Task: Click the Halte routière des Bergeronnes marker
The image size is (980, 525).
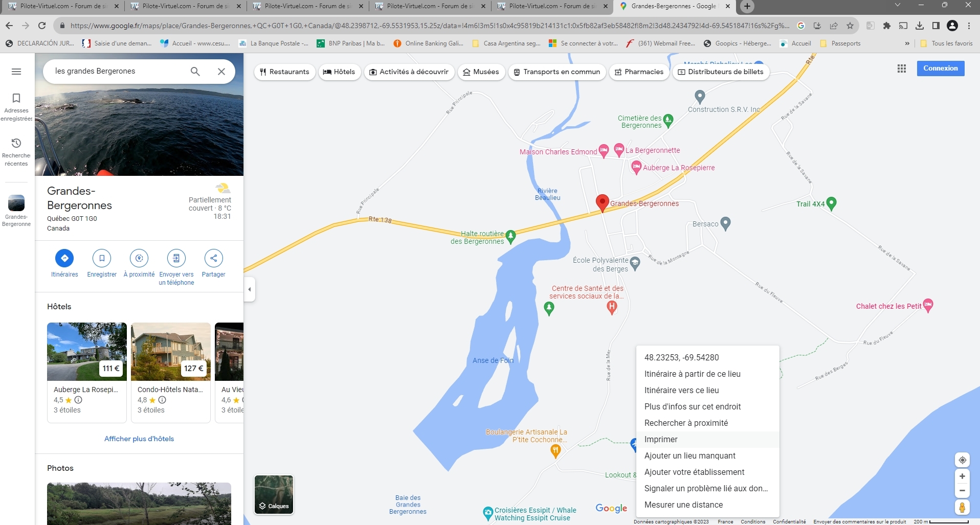Action: [x=510, y=236]
